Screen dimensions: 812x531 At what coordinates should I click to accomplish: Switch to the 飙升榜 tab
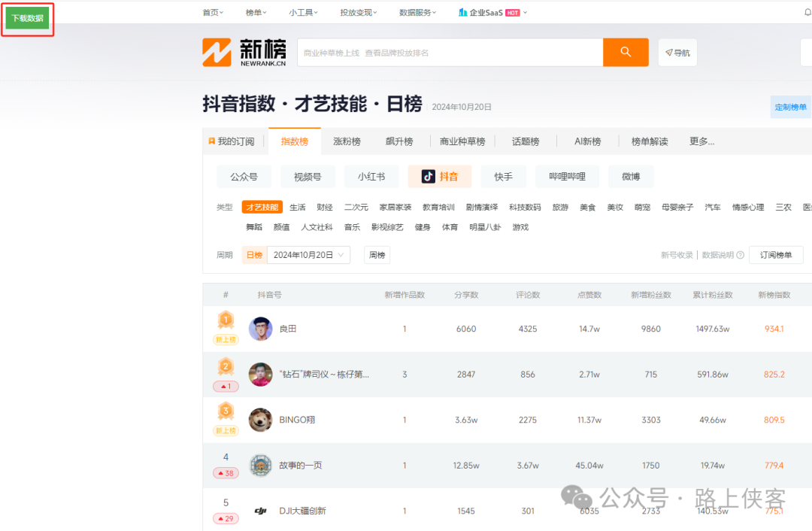(399, 141)
